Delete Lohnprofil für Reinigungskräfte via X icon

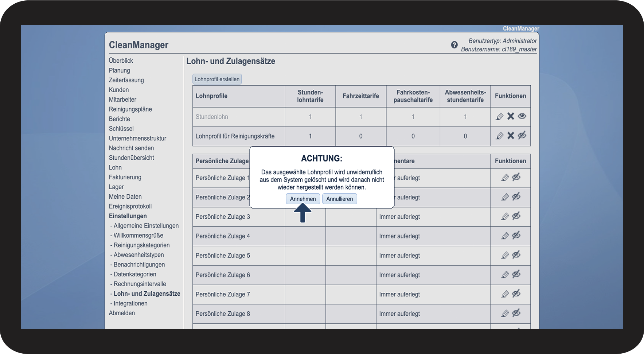point(511,136)
